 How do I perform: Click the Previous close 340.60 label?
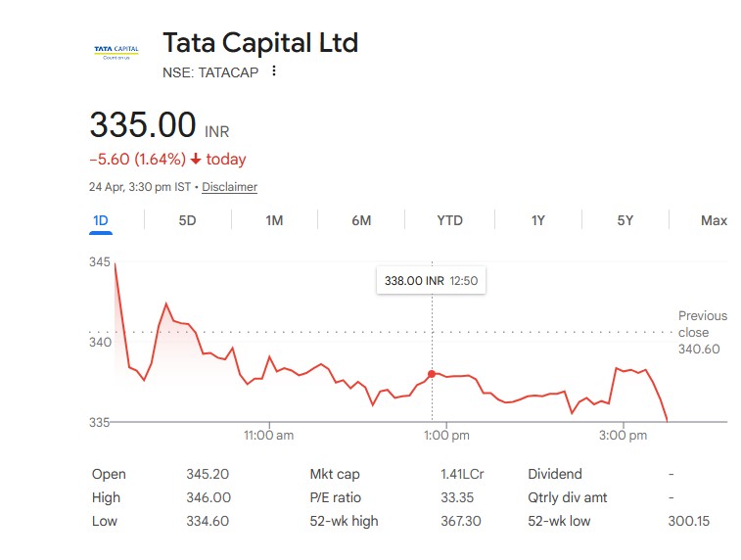(702, 332)
